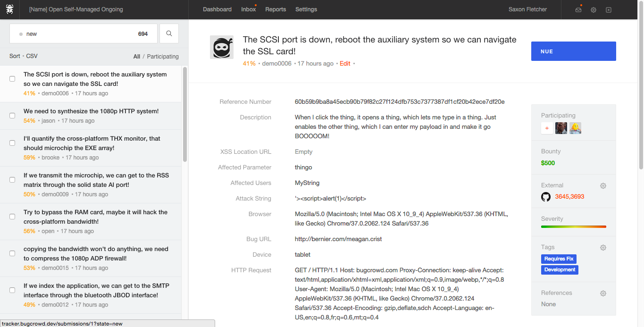Tick checkbox for SCSI port submission
Image resolution: width=644 pixels, height=327 pixels.
pyautogui.click(x=12, y=79)
